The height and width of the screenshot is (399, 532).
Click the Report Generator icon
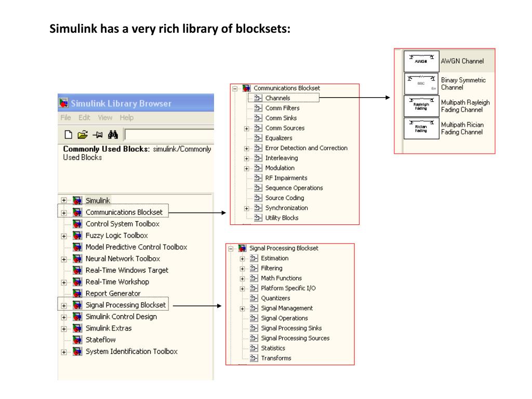click(77, 293)
